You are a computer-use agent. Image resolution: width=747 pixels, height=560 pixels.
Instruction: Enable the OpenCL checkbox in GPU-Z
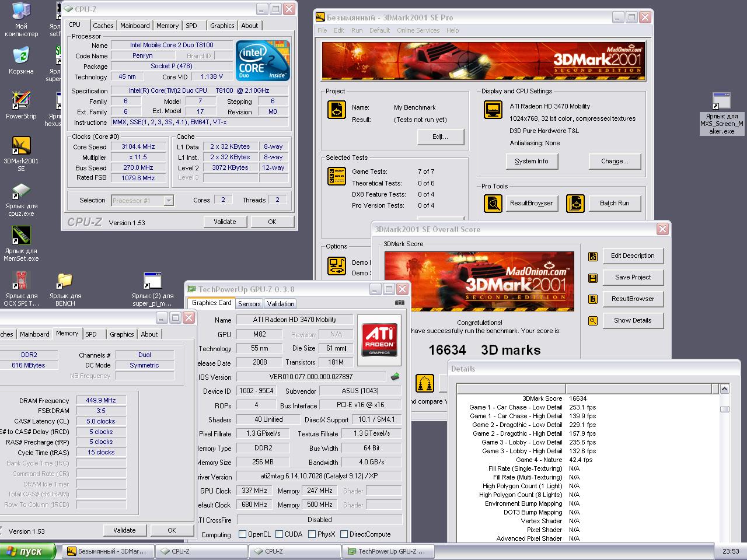tap(243, 534)
